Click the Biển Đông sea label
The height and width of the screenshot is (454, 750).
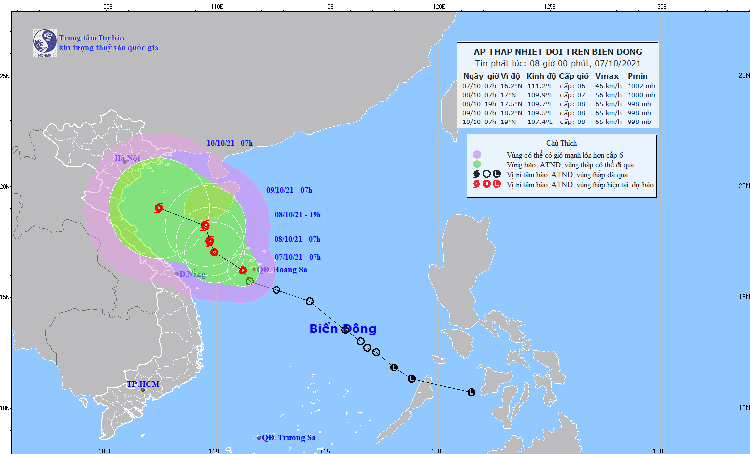pos(343,329)
